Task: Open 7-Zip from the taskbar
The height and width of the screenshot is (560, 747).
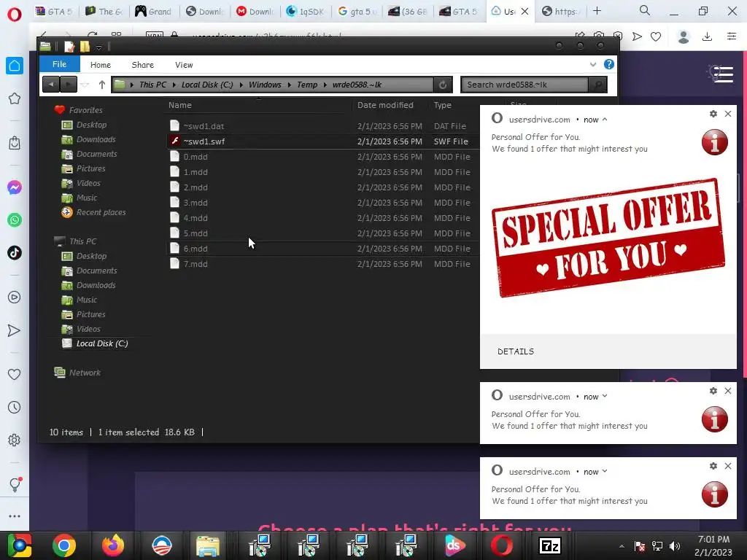Action: pos(550,545)
